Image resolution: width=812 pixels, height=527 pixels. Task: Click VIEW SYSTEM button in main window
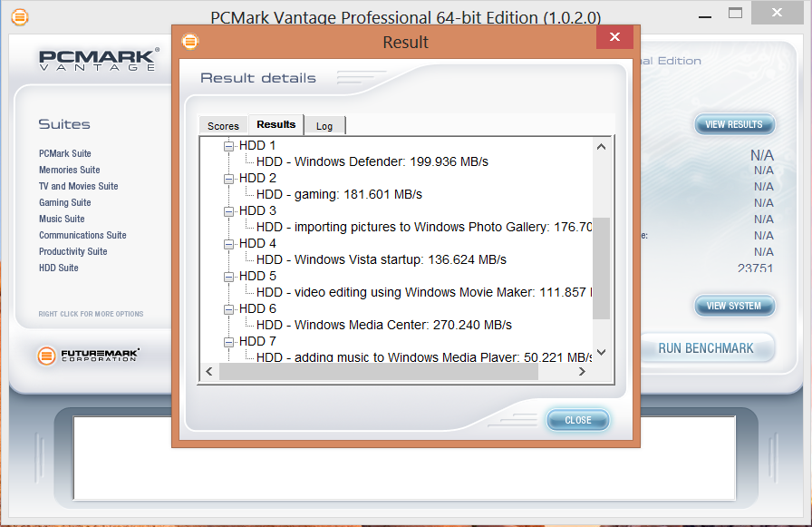[x=734, y=306]
